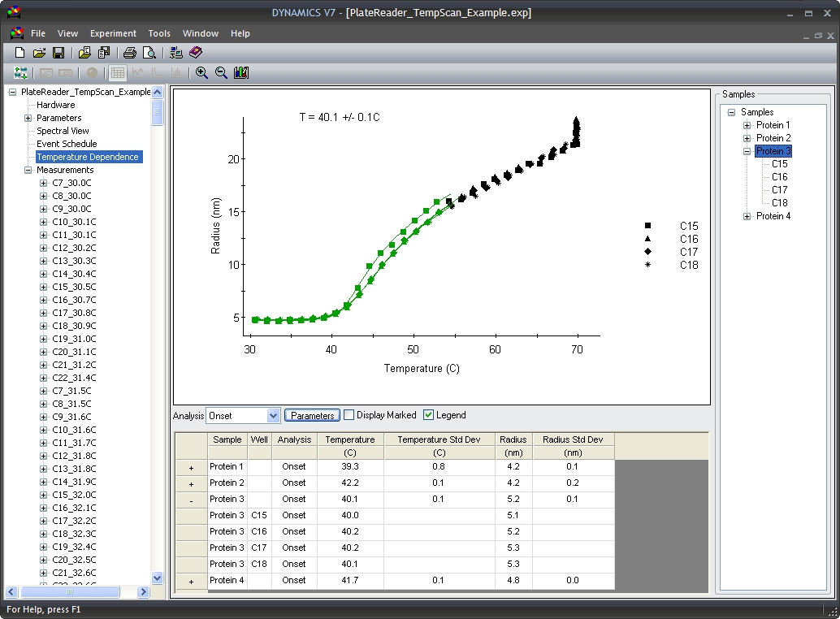
Task: Click the colored histogram chart icon
Action: (239, 73)
